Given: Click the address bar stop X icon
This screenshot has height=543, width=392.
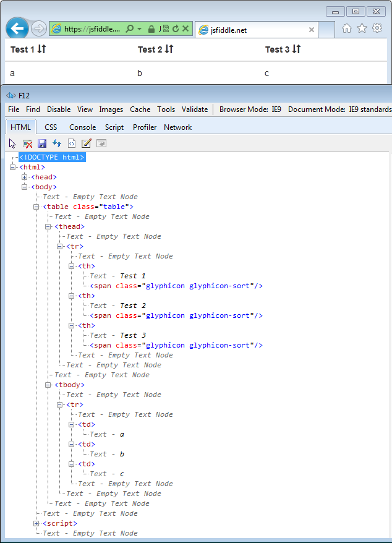Looking at the screenshot, I should pos(185,28).
